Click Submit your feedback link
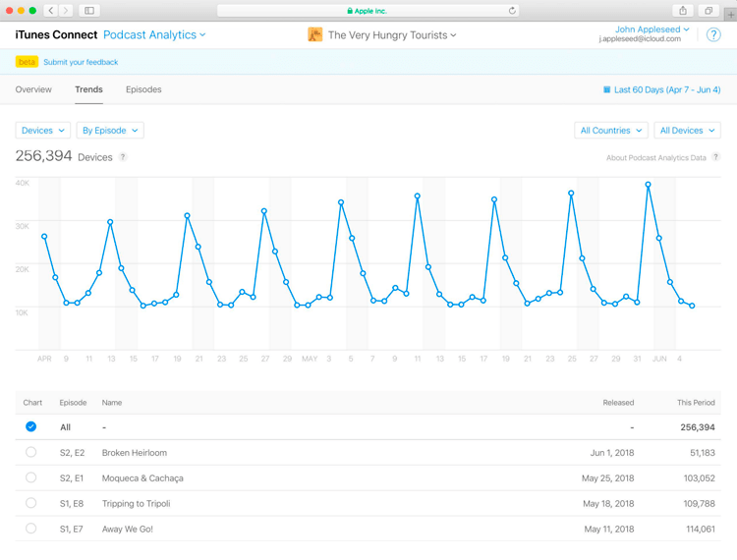This screenshot has height=560, width=737. (81, 62)
